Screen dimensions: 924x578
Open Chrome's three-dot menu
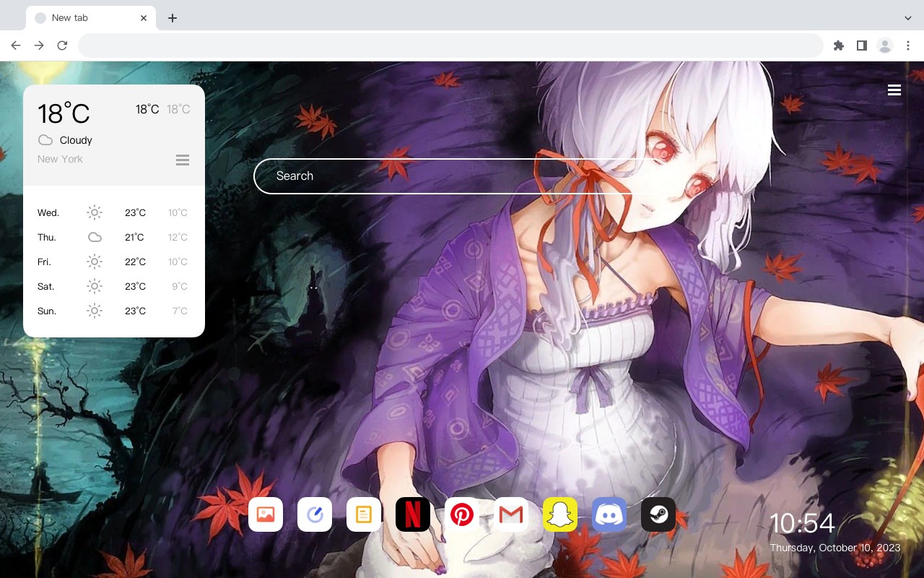908,46
